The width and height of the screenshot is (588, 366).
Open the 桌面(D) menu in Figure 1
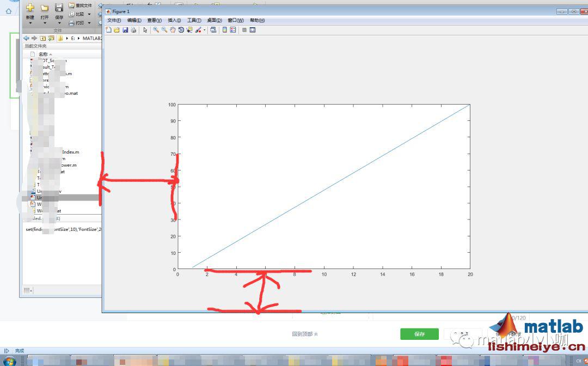click(215, 20)
